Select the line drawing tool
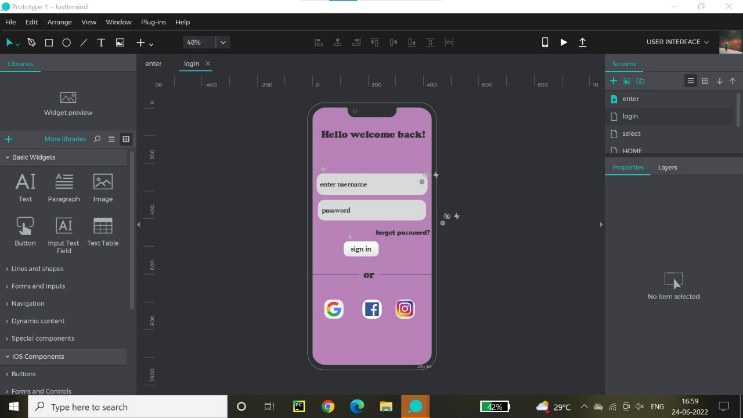Image resolution: width=743 pixels, height=418 pixels. [x=83, y=43]
